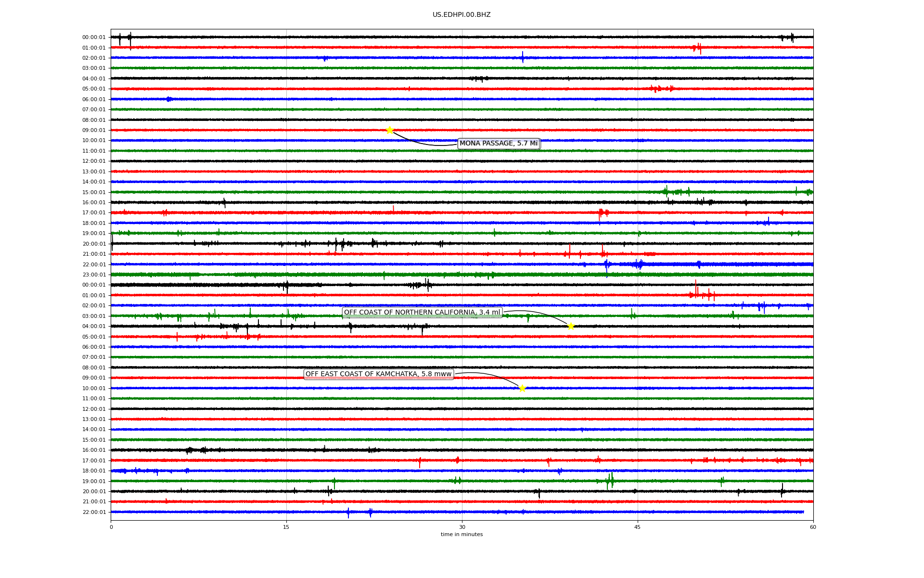Click the 23:00:01 row time label
Screen dimensions: 924x578
point(94,275)
